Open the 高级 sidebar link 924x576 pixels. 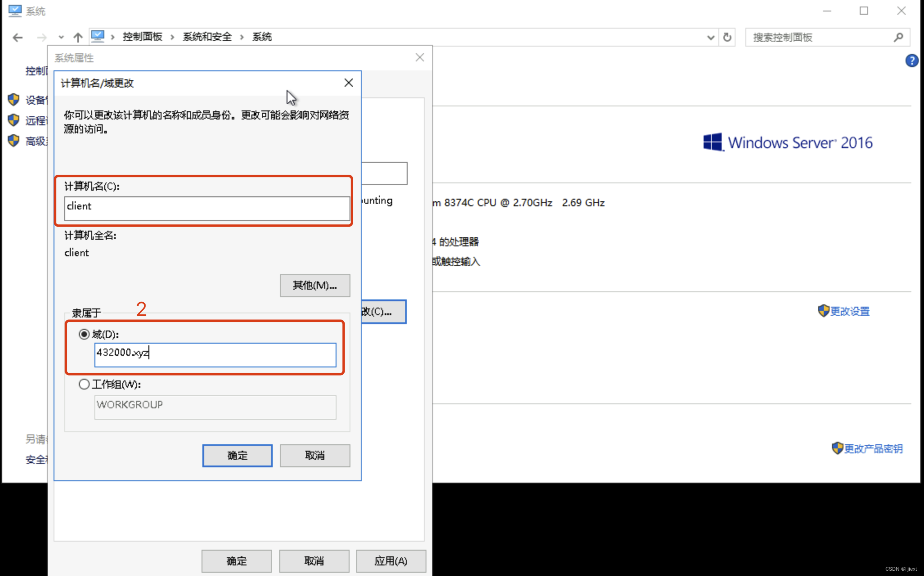(x=36, y=141)
